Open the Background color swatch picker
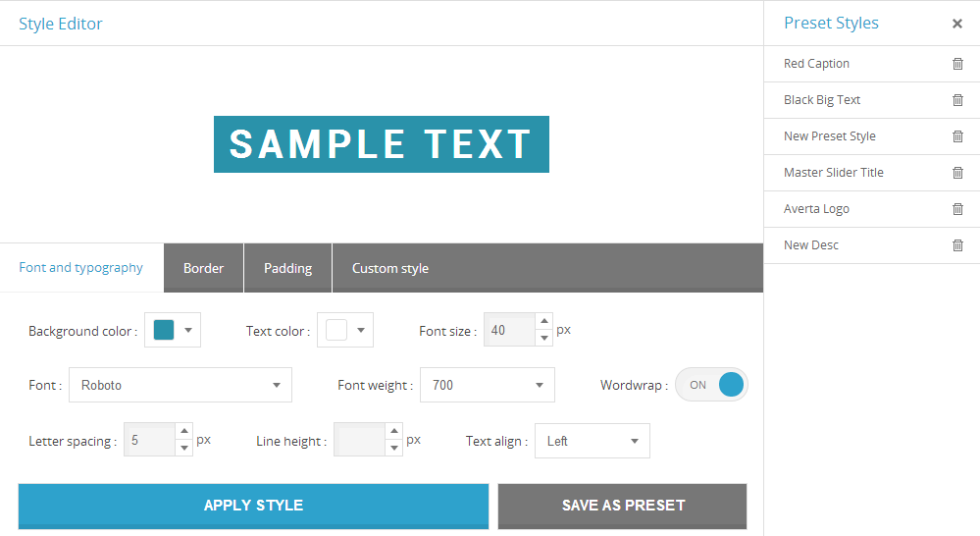 pos(173,331)
